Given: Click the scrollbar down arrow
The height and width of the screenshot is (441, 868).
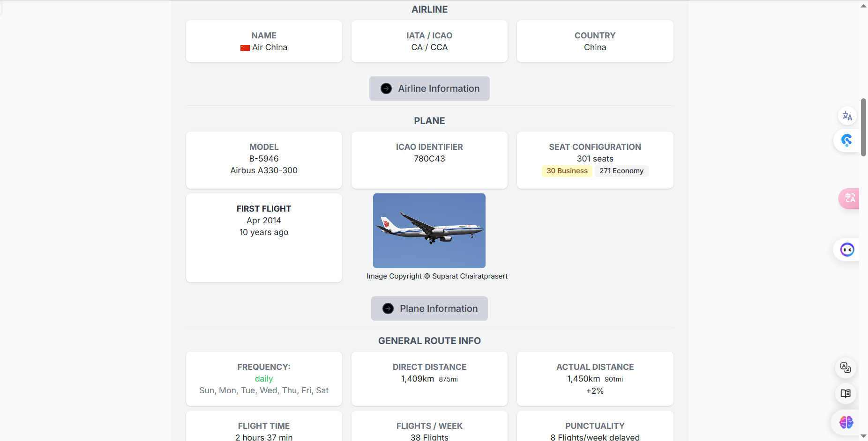Looking at the screenshot, I should (x=863, y=436).
